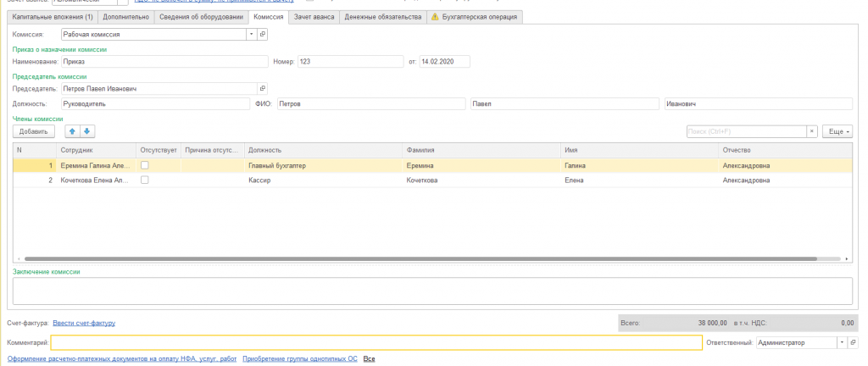
Task: Open the Еще dropdown menu
Action: pyautogui.click(x=837, y=131)
